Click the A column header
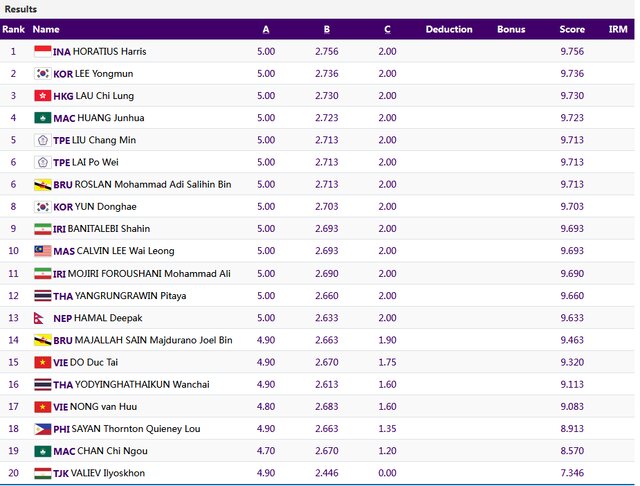Image resolution: width=640 pixels, height=486 pixels. point(266,29)
